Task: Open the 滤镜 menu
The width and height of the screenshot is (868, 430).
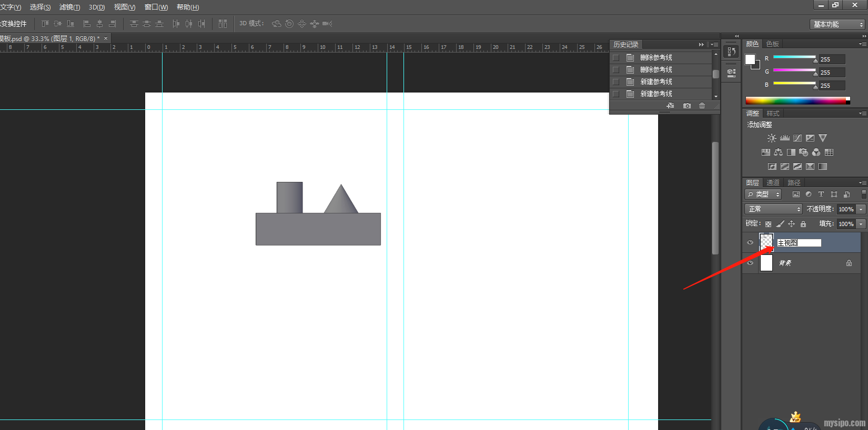Action: 69,7
